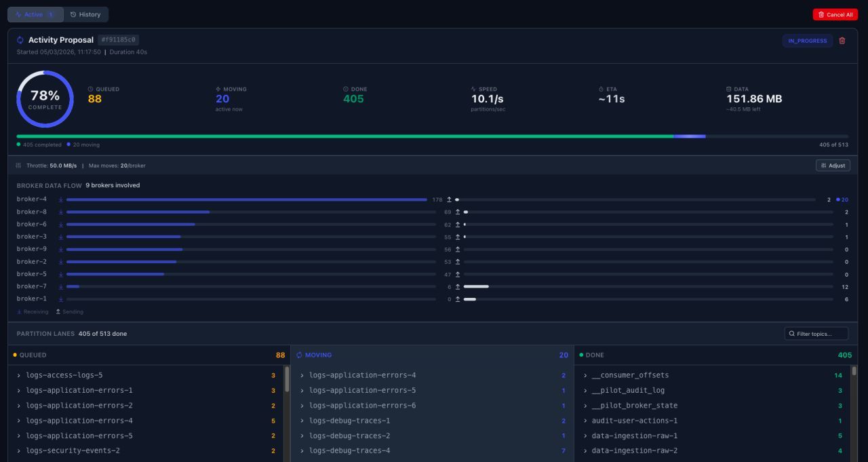Expand queued logs-application-errors-2 row
The height and width of the screenshot is (462, 868).
point(146,406)
